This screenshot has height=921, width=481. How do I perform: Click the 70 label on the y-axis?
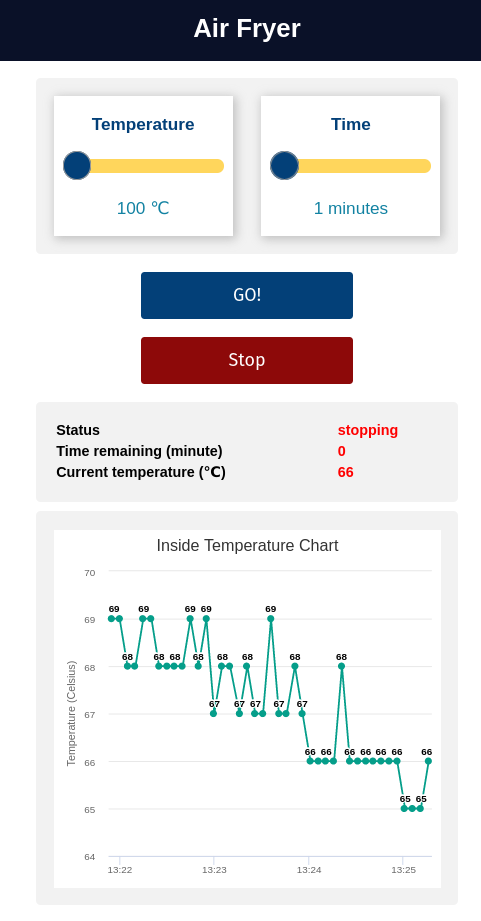(x=89, y=573)
